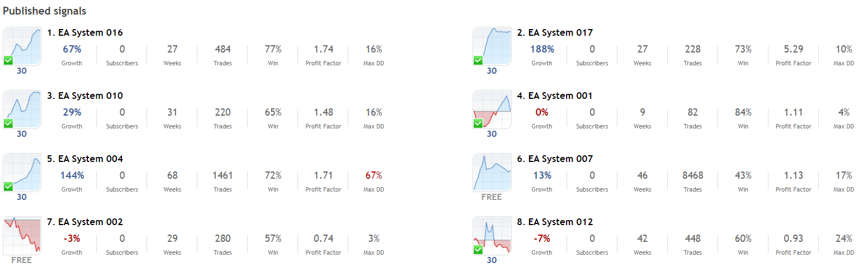Click the EA System 001 chart thumbnail

pyautogui.click(x=492, y=109)
